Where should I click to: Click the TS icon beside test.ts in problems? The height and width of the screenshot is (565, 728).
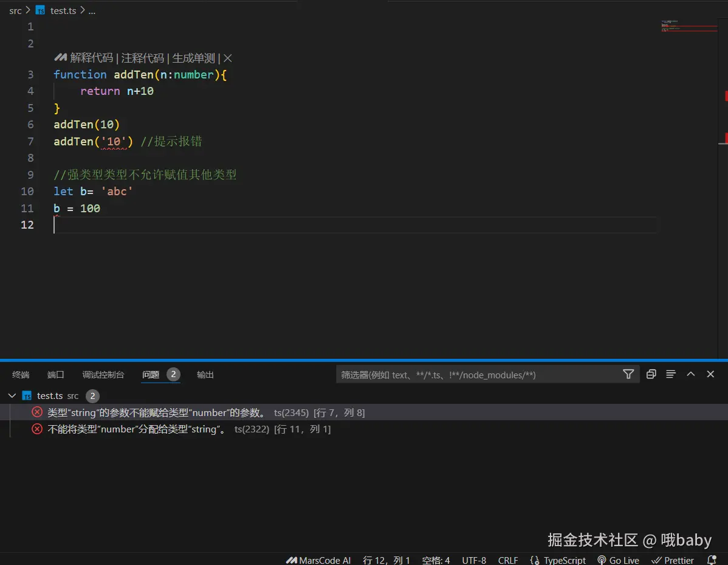click(27, 396)
